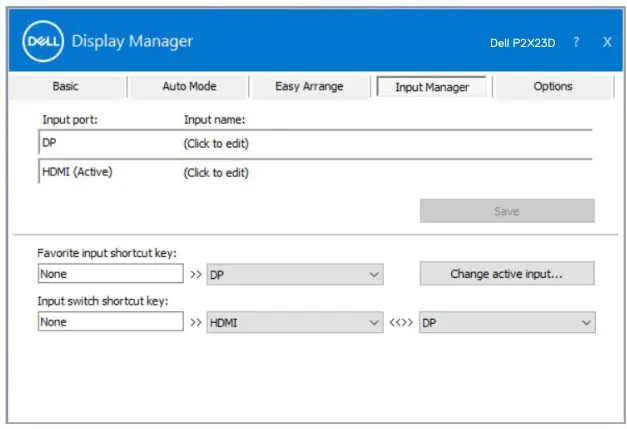Screen dimensions: 627x429
Task: Click the Dell P2X23D monitor name
Action: tap(523, 43)
